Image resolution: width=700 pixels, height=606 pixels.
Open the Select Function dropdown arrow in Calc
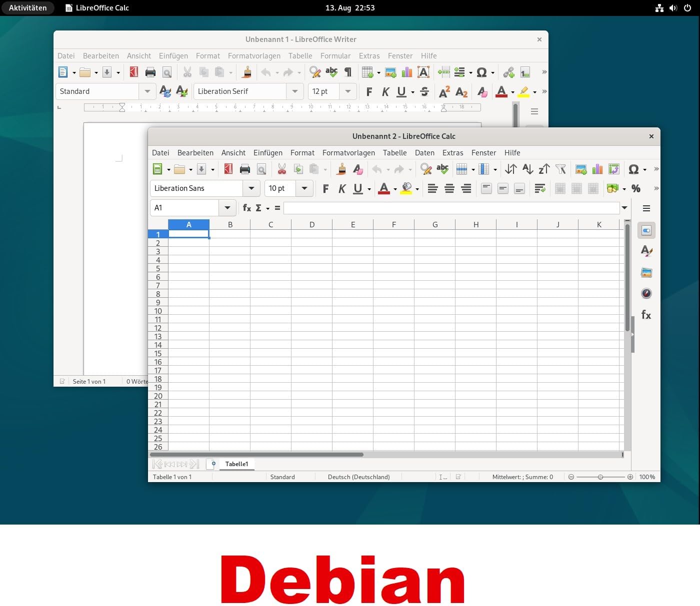point(267,208)
